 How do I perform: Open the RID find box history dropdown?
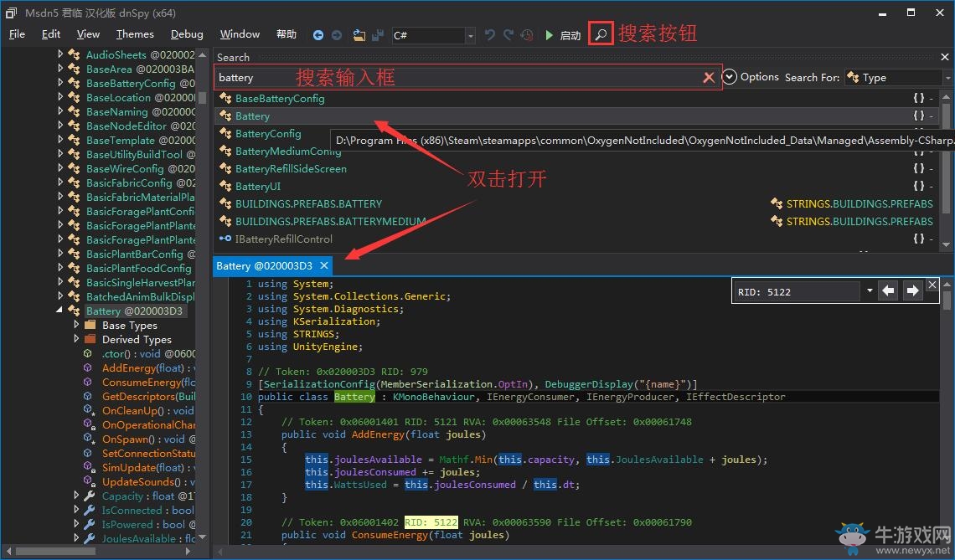pyautogui.click(x=869, y=291)
